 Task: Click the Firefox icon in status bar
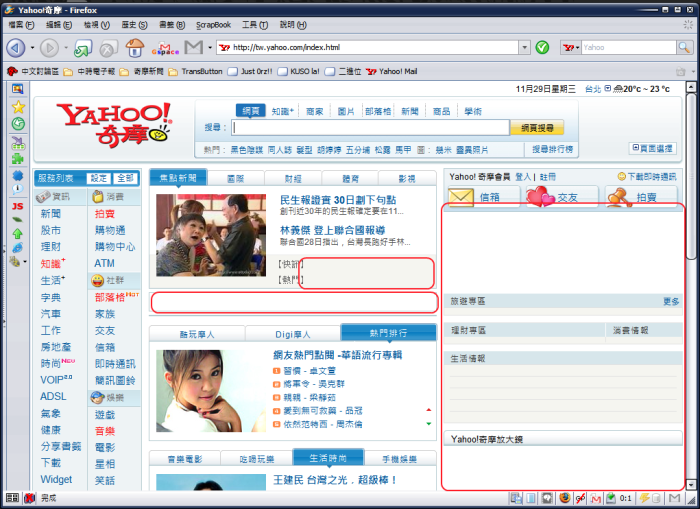[x=565, y=497]
